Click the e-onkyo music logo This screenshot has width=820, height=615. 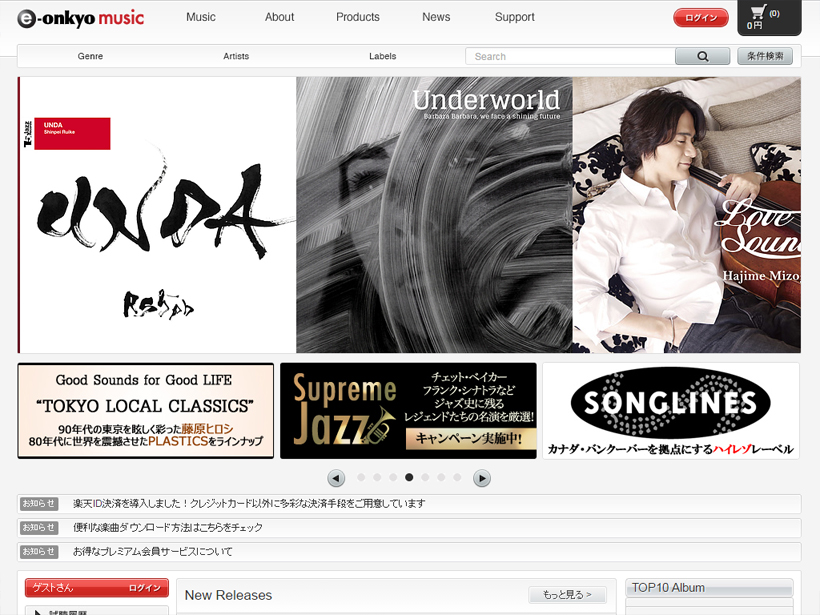(x=81, y=18)
